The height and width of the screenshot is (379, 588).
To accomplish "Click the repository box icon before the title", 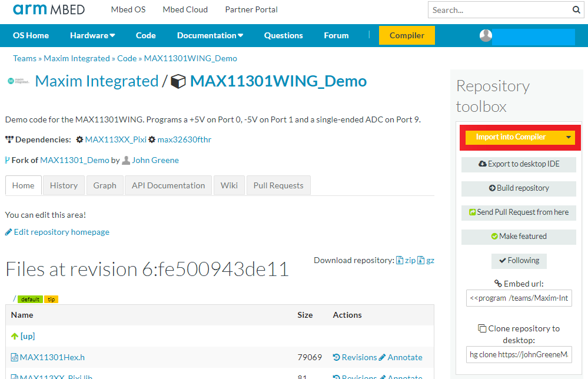I will point(178,81).
